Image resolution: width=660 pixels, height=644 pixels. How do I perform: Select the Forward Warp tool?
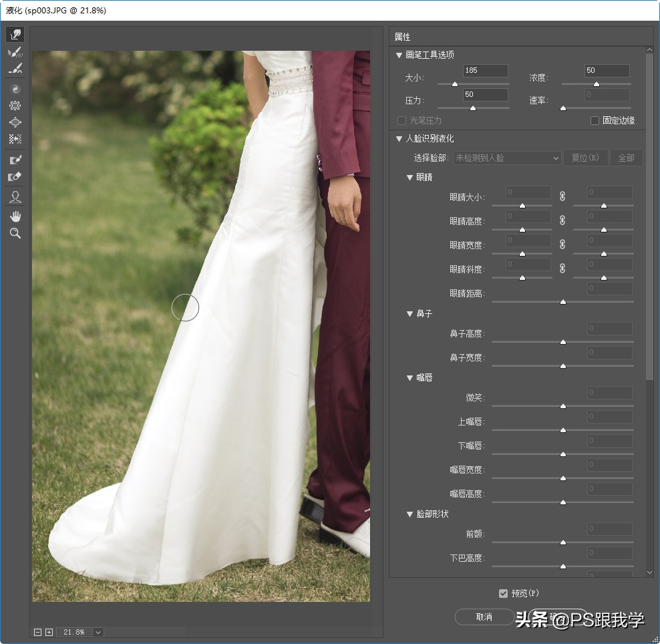pos(15,34)
